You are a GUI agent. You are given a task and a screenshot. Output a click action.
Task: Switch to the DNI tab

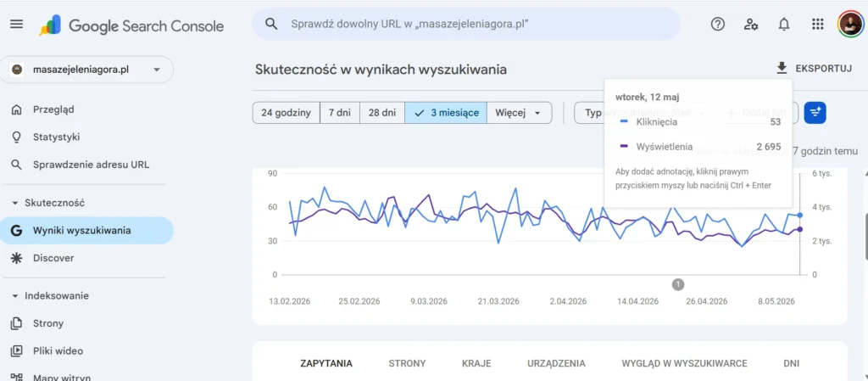click(x=791, y=364)
